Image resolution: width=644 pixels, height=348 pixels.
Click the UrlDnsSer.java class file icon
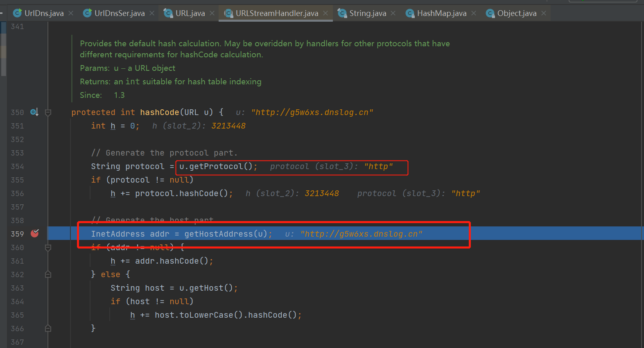click(87, 13)
